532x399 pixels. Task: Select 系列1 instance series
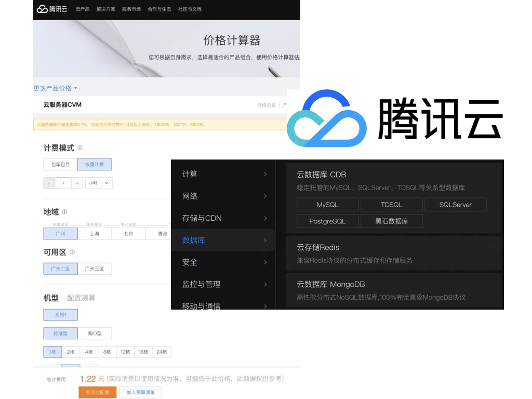(60, 315)
